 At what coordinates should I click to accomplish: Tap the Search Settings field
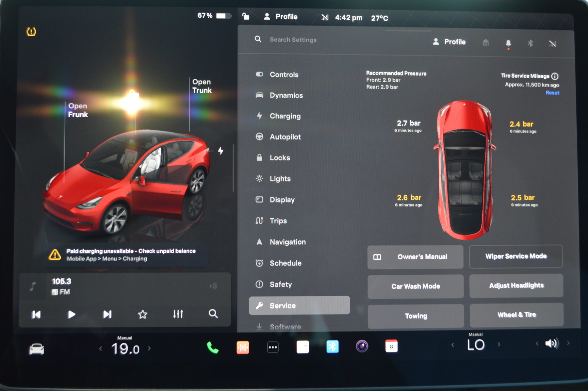click(x=293, y=40)
